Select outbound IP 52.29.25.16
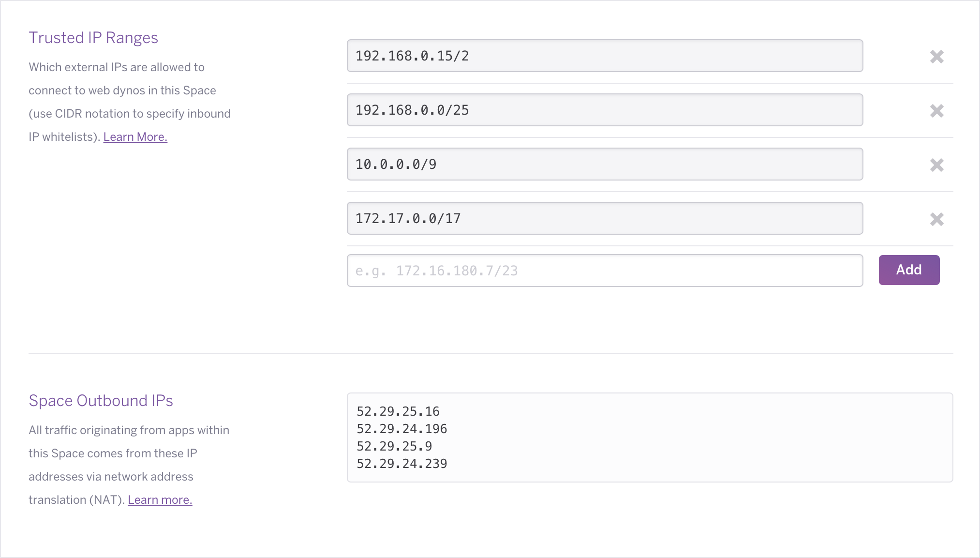The image size is (980, 558). click(398, 411)
